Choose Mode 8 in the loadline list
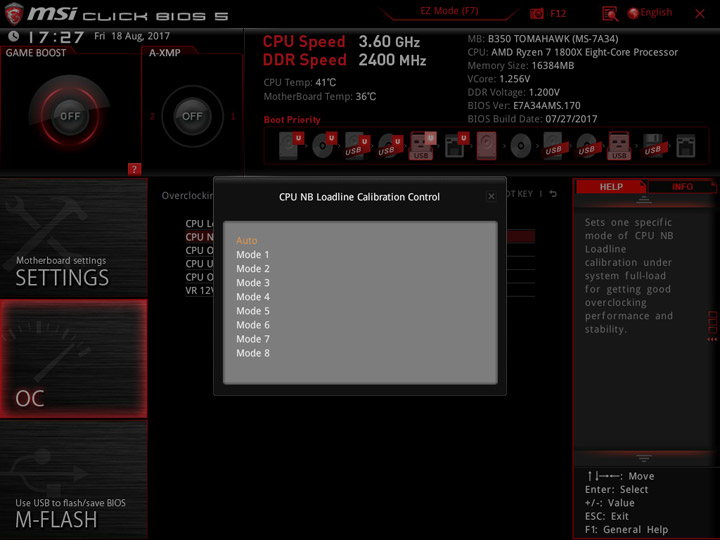 click(253, 353)
